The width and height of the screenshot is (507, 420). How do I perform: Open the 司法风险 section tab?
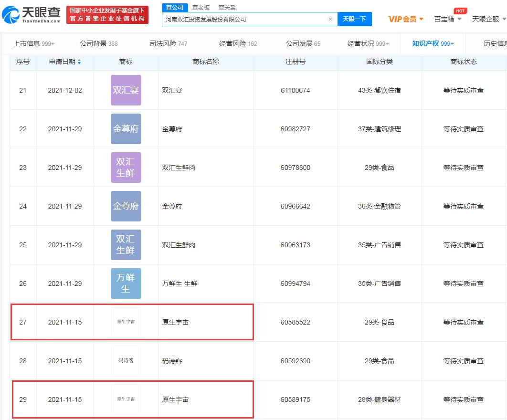click(168, 43)
